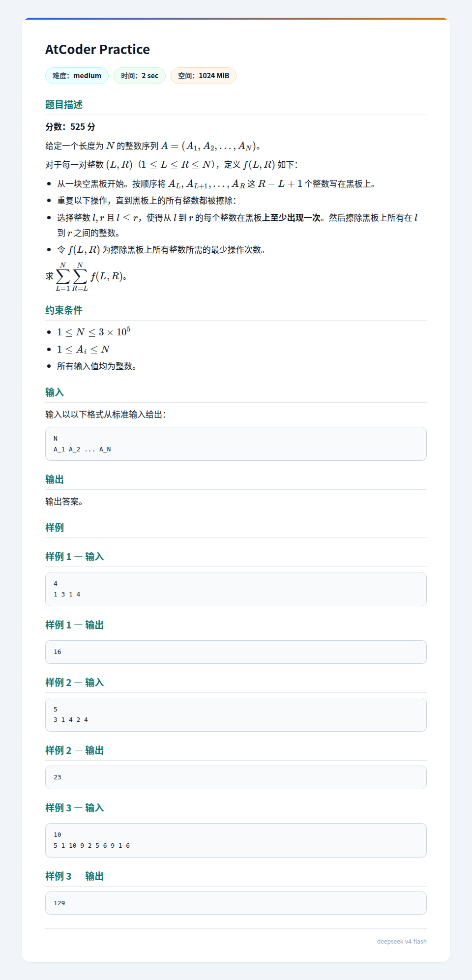Click the sample 1 output box showing 16
The width and height of the screenshot is (472, 980).
point(236,652)
